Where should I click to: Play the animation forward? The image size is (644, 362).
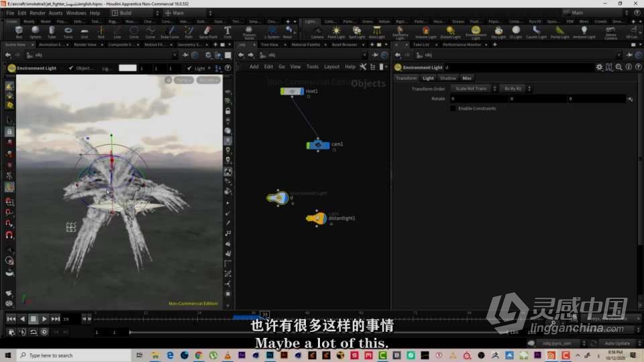(44, 319)
